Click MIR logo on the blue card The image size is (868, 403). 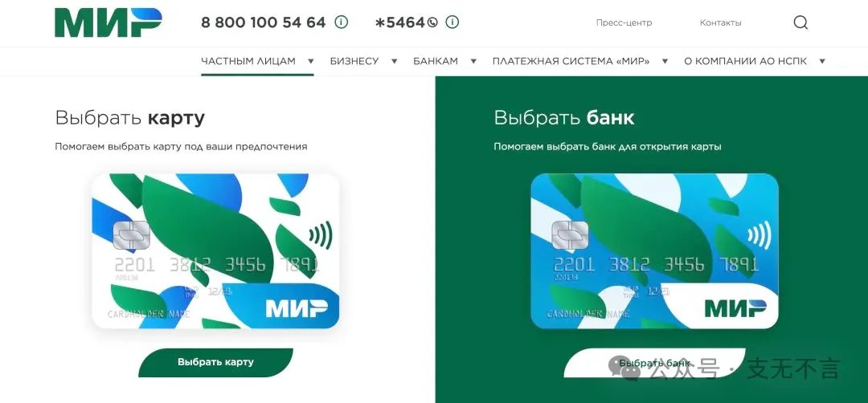click(x=735, y=308)
